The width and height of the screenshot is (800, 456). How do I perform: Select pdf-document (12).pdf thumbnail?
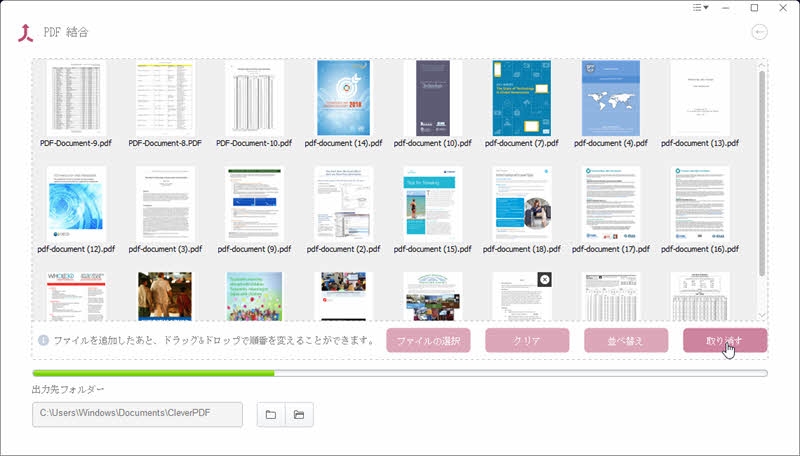pos(76,204)
